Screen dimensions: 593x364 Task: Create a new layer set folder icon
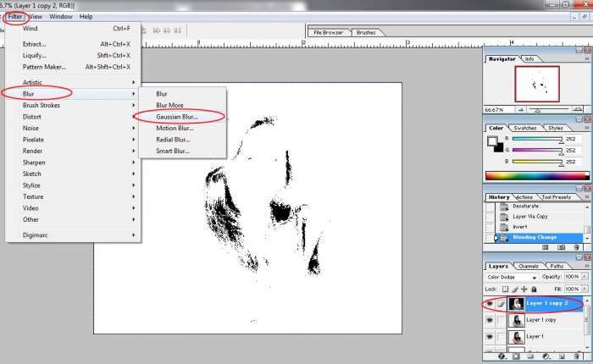(x=530, y=356)
